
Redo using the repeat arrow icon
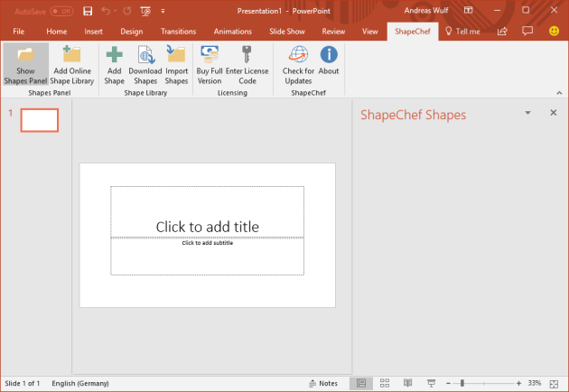[126, 11]
